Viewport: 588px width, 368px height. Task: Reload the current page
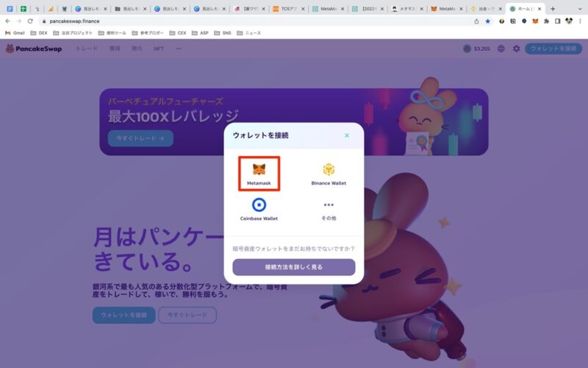(30, 21)
